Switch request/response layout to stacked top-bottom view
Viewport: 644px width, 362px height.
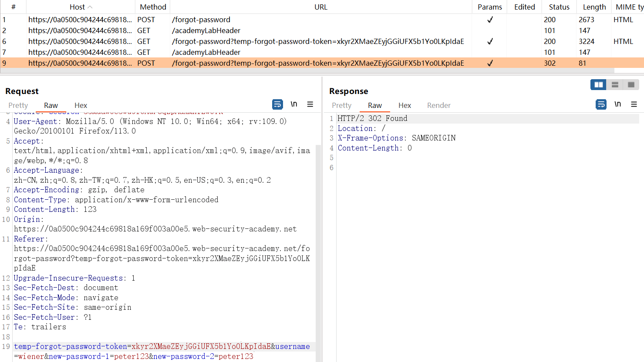615,84
